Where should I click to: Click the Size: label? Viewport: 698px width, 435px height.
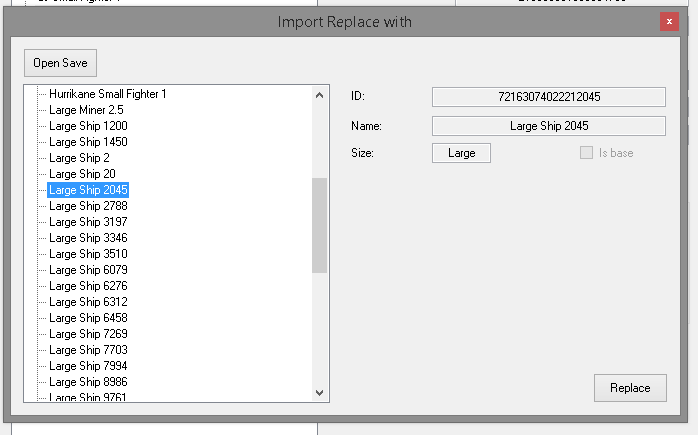362,153
